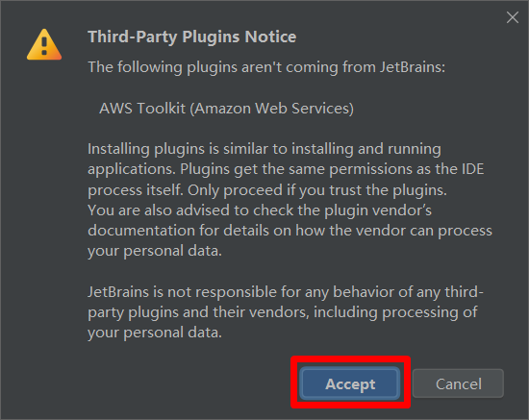Click the Third-Party Plugins Notice title
529x420 pixels.
point(192,37)
